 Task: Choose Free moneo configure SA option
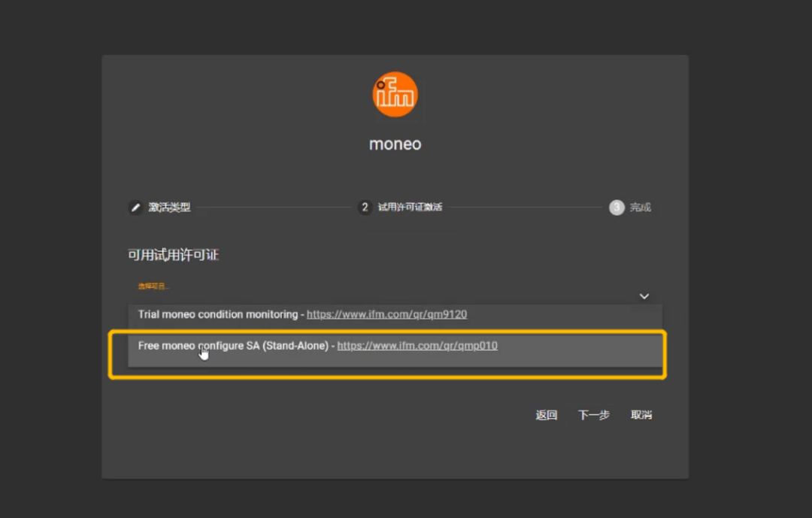click(x=233, y=346)
